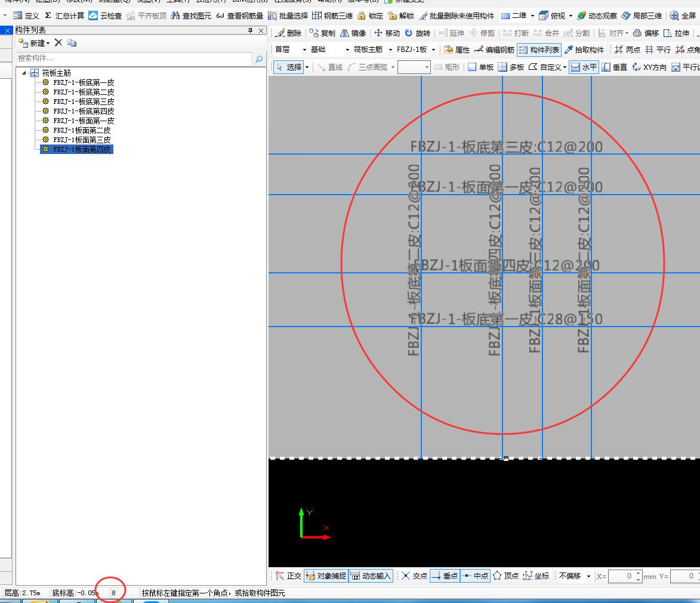Add 平行 parallel auxiliary axis
The image size is (700, 603).
[x=658, y=50]
